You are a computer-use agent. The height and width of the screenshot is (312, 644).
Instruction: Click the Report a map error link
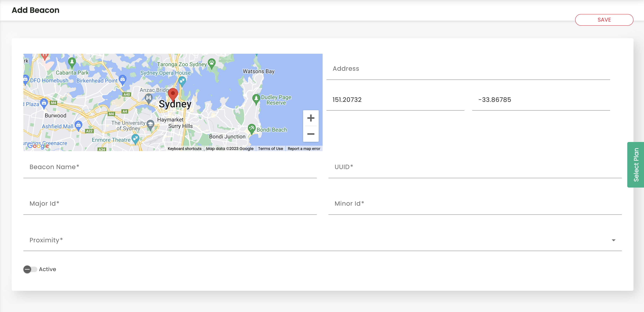(304, 149)
